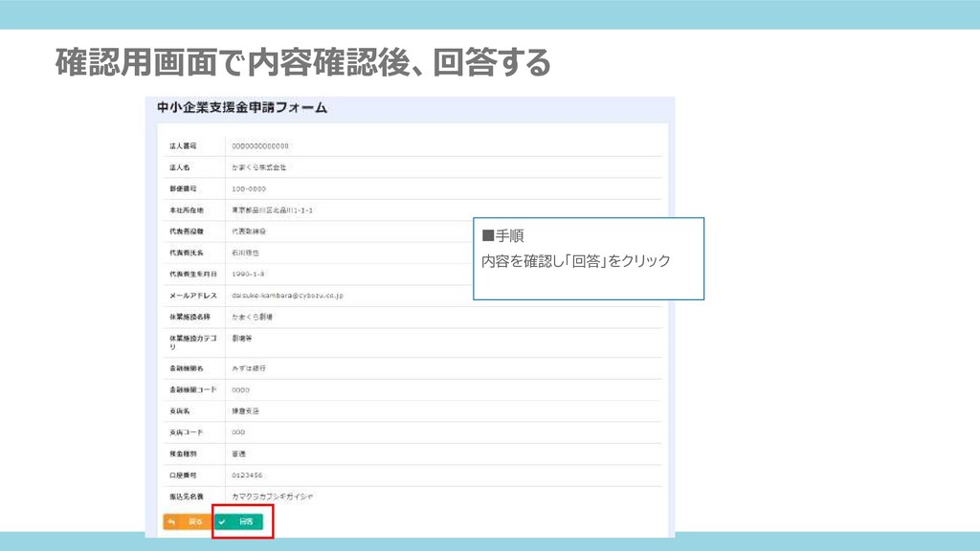The image size is (980, 551).
Task: Click the green 回答 submit button
Action: [x=239, y=521]
